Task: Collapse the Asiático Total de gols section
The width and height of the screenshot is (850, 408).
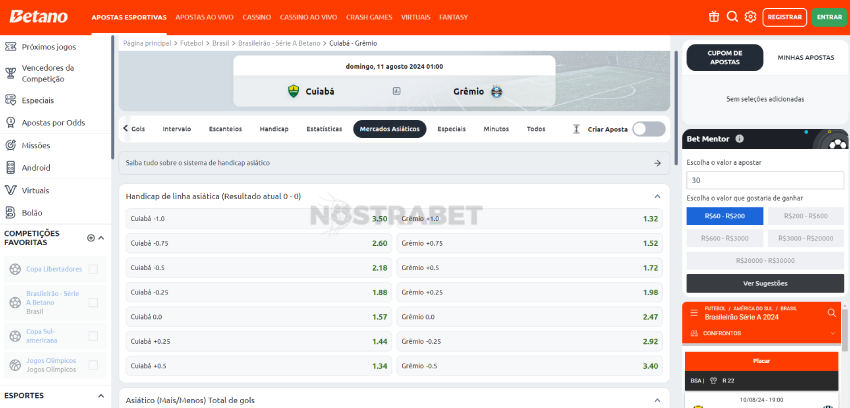Action: (658, 400)
